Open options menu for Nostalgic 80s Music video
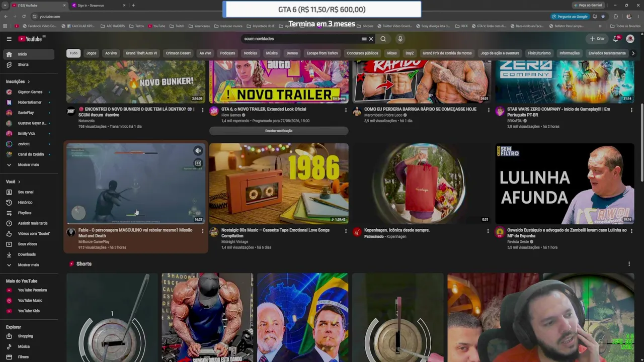This screenshot has width=644, height=362. pyautogui.click(x=346, y=231)
